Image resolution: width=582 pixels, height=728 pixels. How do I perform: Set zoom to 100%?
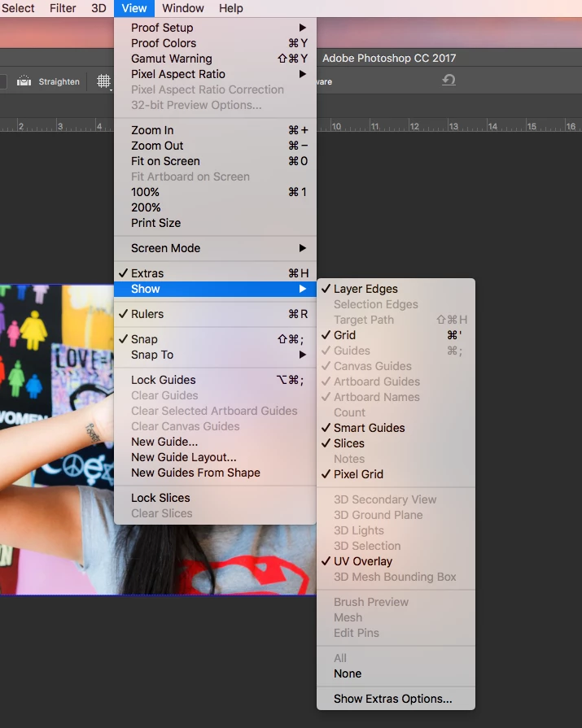point(215,192)
